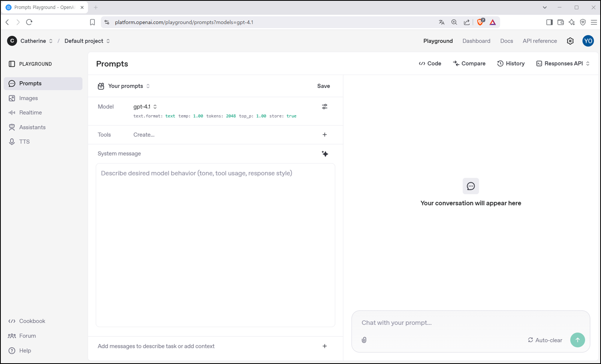Toggle Auto-clear in chat box
Screen dimensions: 601x364
(x=545, y=340)
